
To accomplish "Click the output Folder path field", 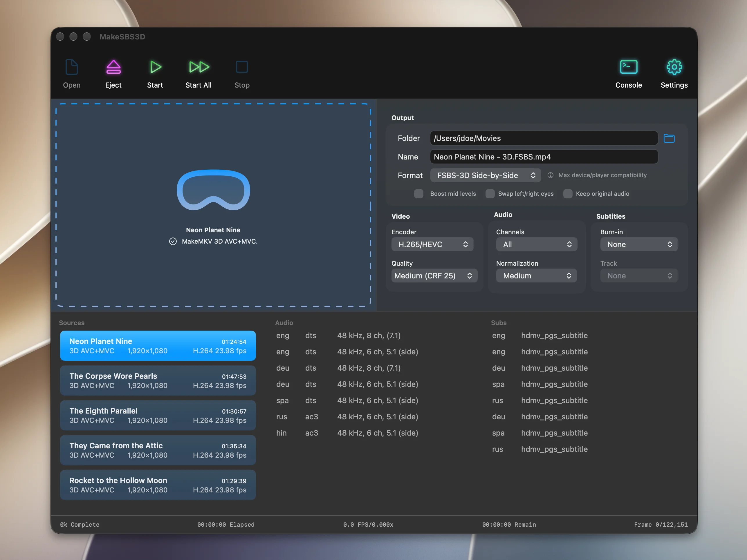I will [x=544, y=138].
